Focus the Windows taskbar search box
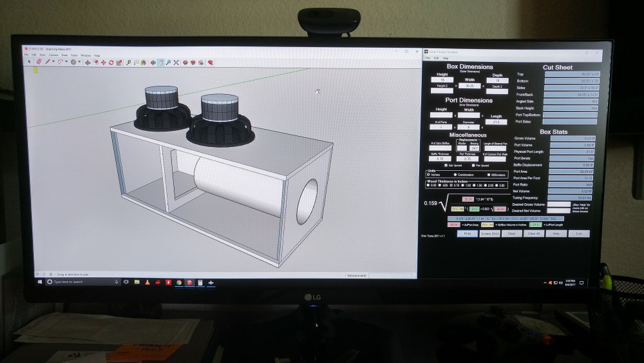 click(x=82, y=282)
